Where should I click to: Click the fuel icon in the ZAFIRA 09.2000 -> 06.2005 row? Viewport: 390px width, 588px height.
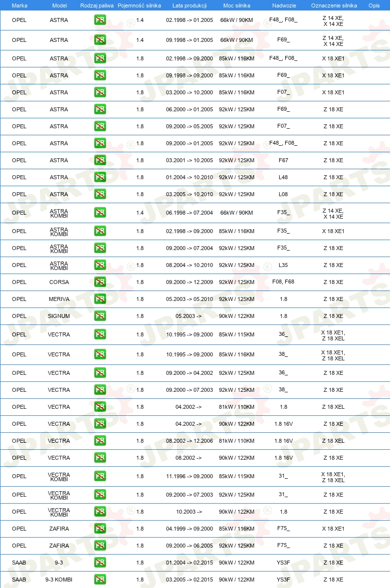click(100, 545)
